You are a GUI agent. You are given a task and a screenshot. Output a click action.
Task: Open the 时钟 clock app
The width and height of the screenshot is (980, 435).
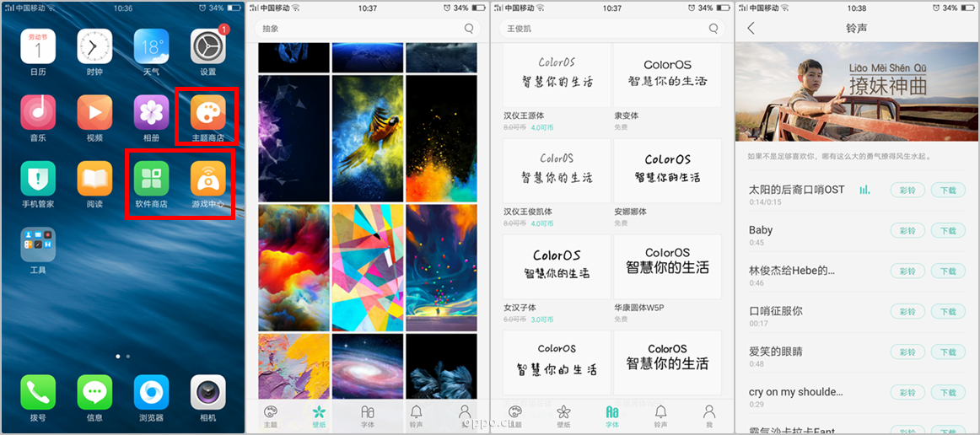[x=94, y=46]
